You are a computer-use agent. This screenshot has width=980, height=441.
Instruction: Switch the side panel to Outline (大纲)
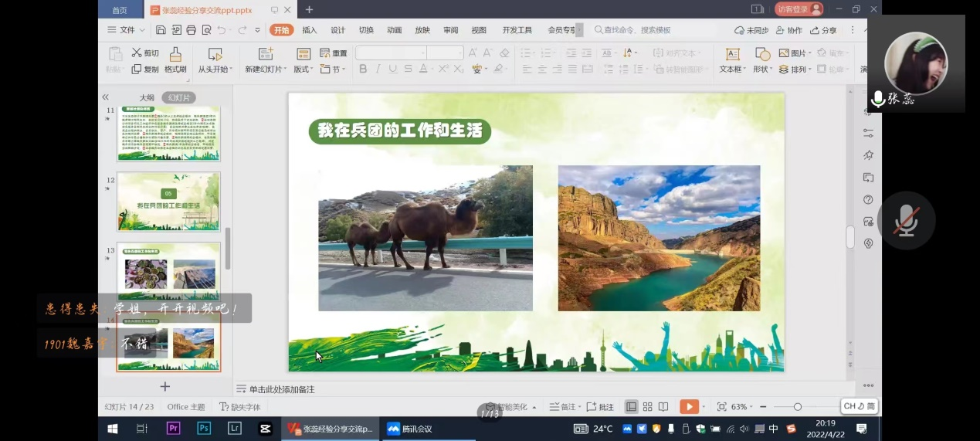(x=147, y=98)
